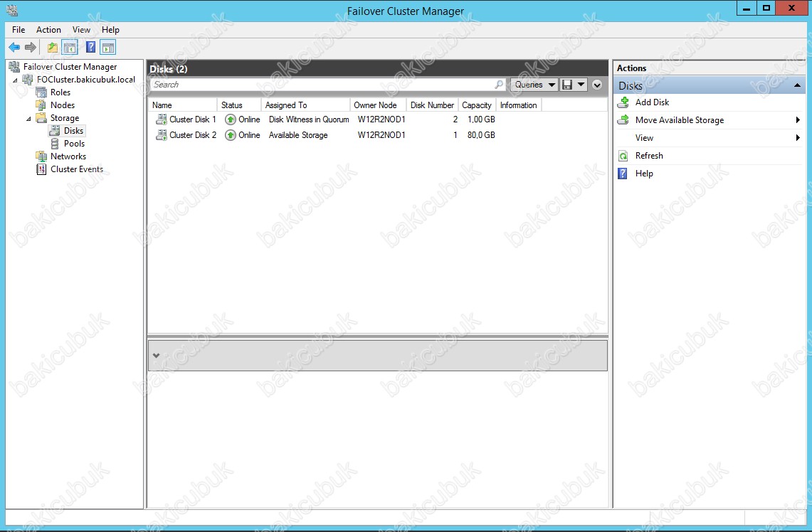
Task: Collapse the Disks section in Actions
Action: (x=797, y=85)
